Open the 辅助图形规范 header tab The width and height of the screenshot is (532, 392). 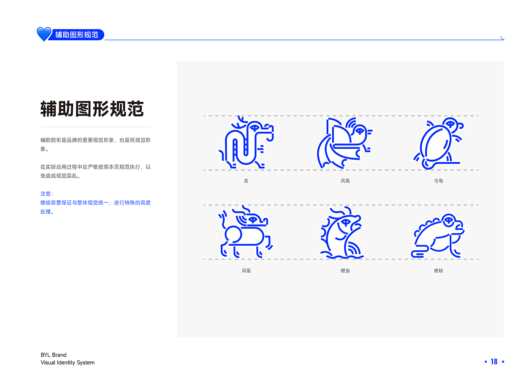[x=76, y=35]
